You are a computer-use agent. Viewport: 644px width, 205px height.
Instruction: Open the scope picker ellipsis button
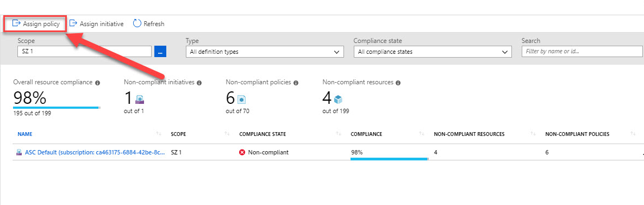click(160, 52)
